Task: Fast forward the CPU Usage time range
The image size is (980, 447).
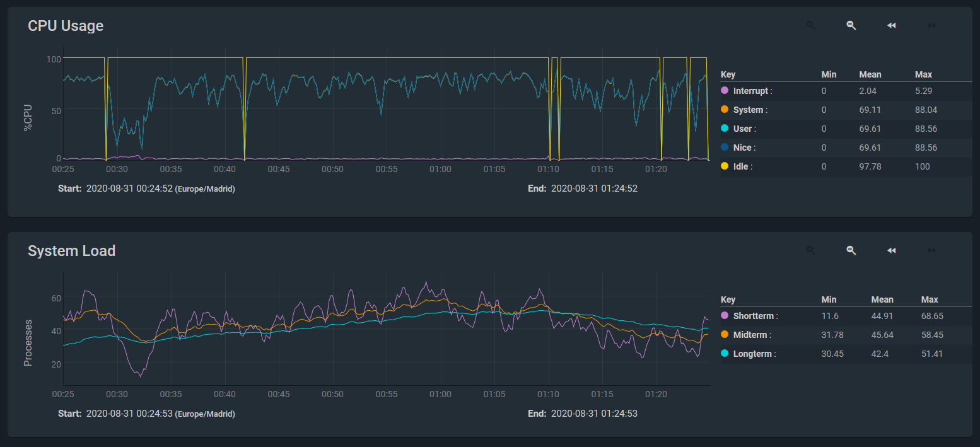Action: (932, 25)
